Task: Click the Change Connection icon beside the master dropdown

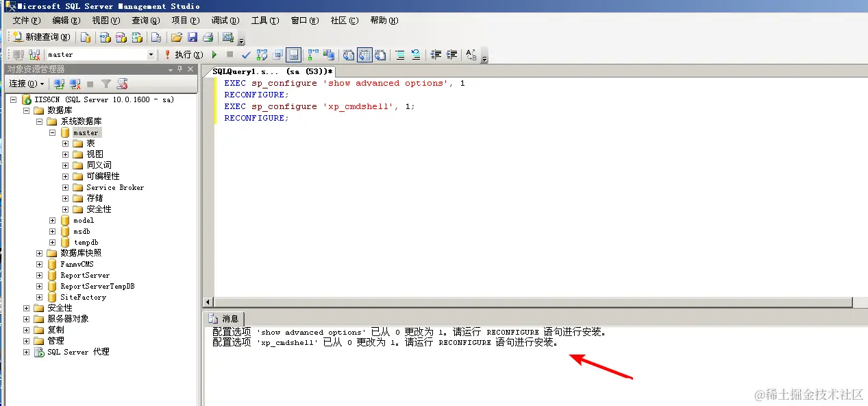Action: point(34,54)
